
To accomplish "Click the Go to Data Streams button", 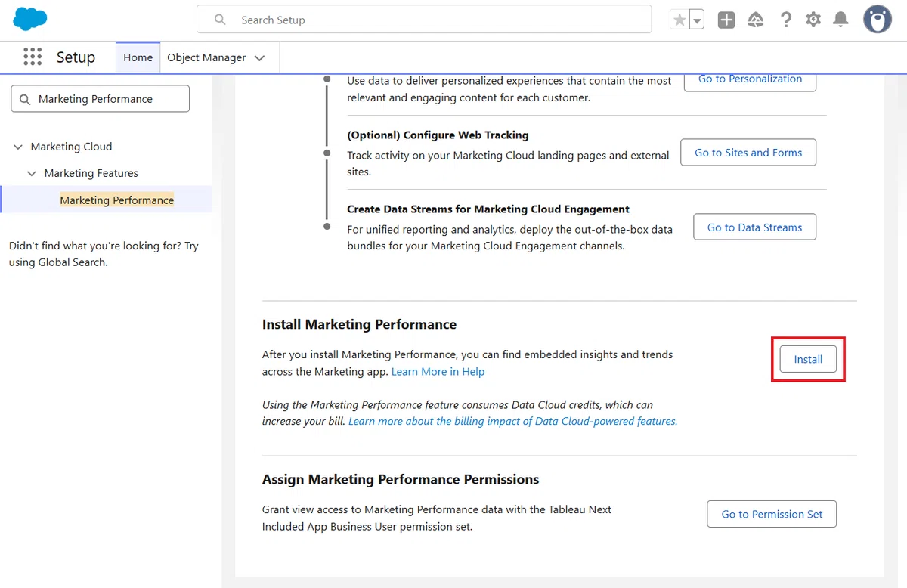I will coord(754,227).
